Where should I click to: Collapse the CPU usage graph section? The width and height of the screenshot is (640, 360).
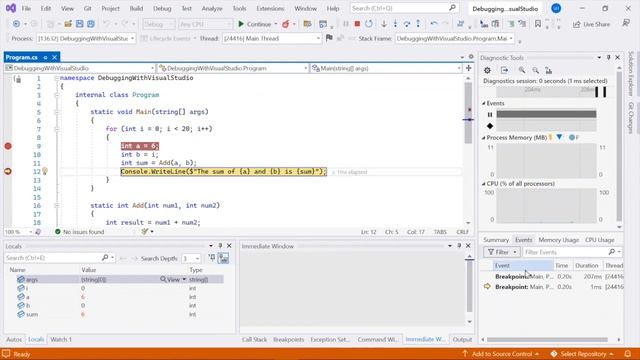pyautogui.click(x=484, y=184)
